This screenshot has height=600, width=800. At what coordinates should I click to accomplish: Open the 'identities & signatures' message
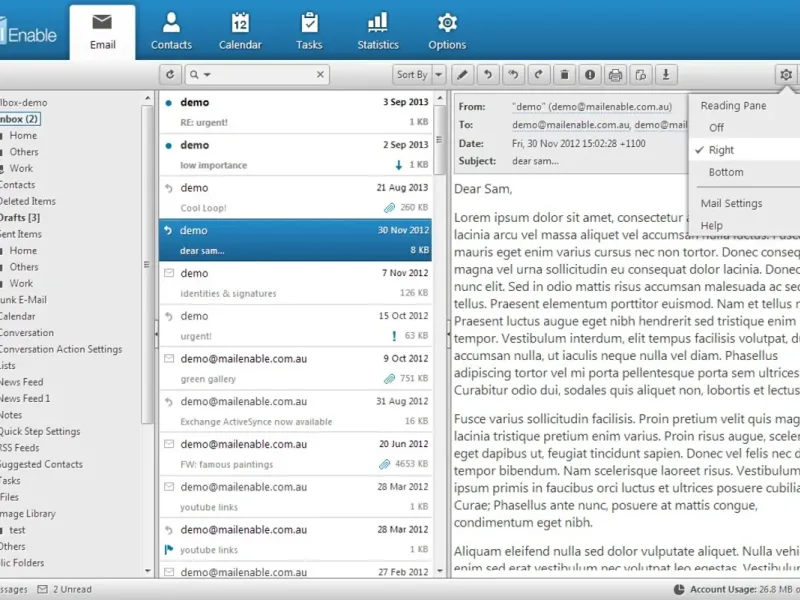(295, 283)
